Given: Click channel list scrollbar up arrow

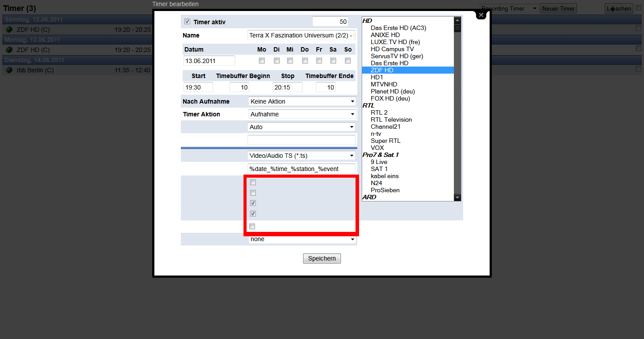Looking at the screenshot, I should click(x=457, y=20).
